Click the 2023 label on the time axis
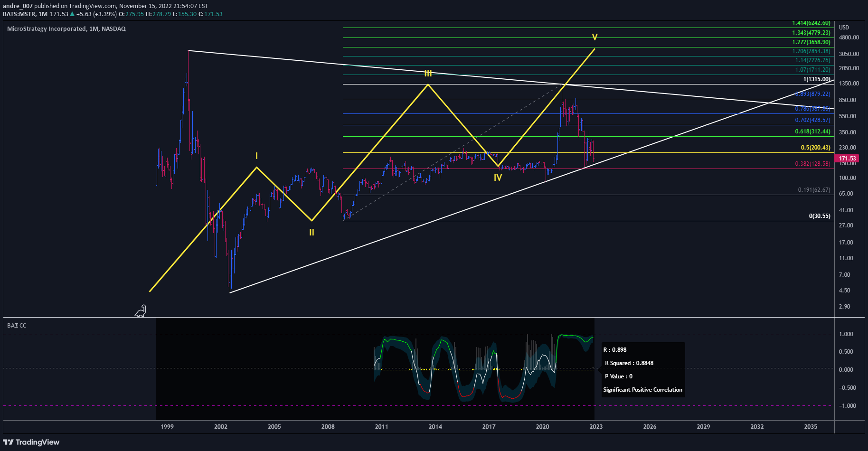The height and width of the screenshot is (451, 868). [x=595, y=427]
